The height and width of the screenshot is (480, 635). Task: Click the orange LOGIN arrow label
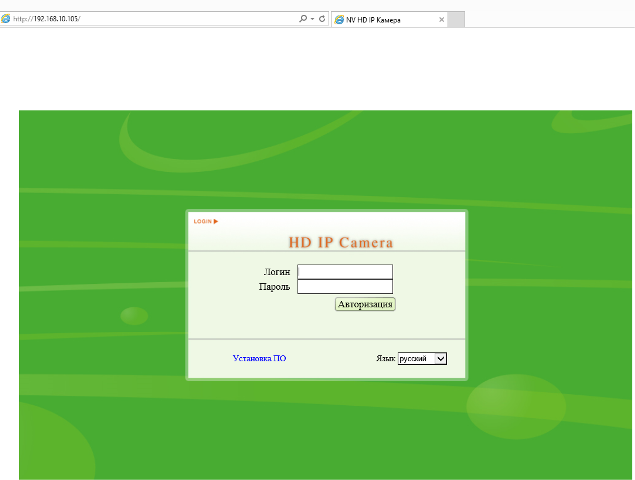(206, 222)
